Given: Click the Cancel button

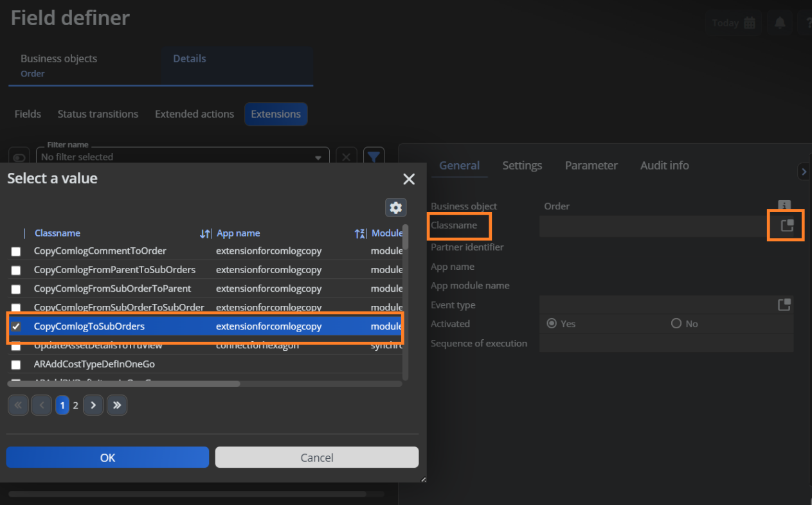Looking at the screenshot, I should [x=317, y=457].
